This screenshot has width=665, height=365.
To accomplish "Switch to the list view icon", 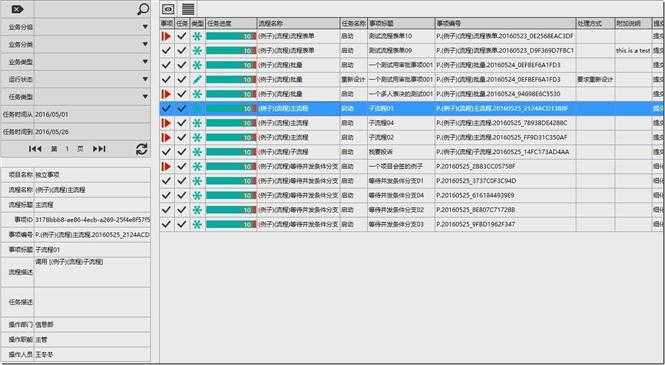I will [188, 9].
